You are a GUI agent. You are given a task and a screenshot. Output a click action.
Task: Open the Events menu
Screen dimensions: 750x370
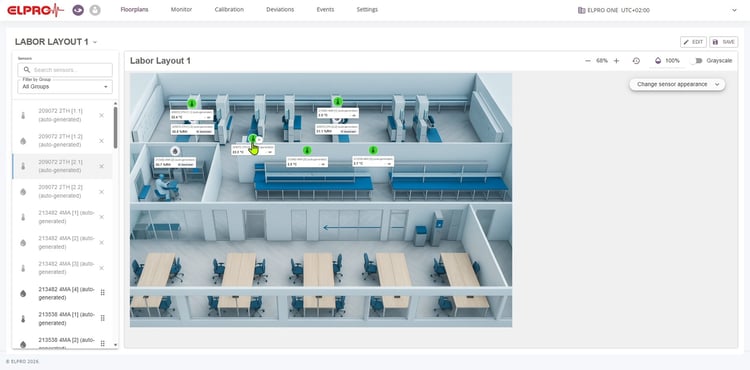(x=325, y=10)
